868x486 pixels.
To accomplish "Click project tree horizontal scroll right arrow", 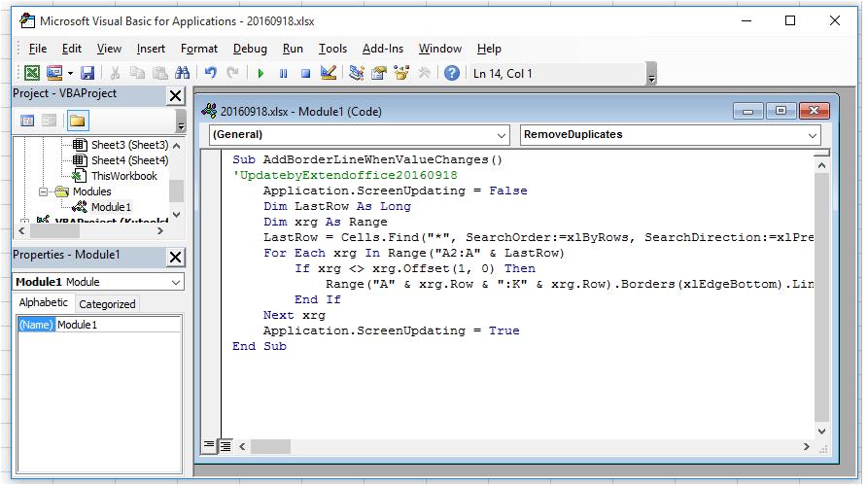I will (160, 230).
